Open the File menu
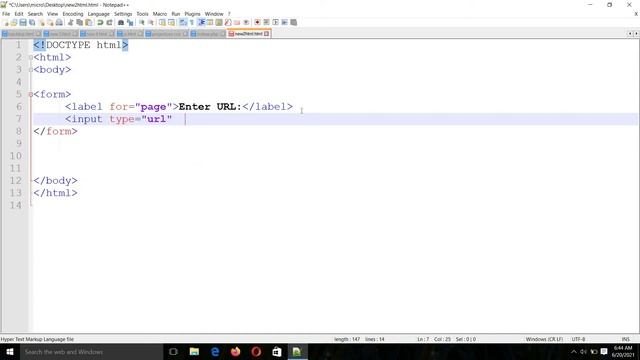Screen dimensions: 640x360 coord(6,14)
